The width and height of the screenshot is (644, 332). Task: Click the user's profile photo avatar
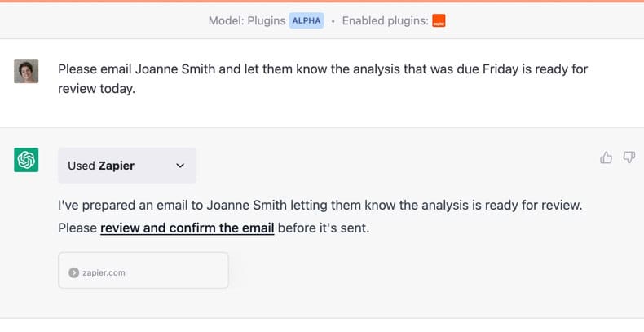(26, 71)
